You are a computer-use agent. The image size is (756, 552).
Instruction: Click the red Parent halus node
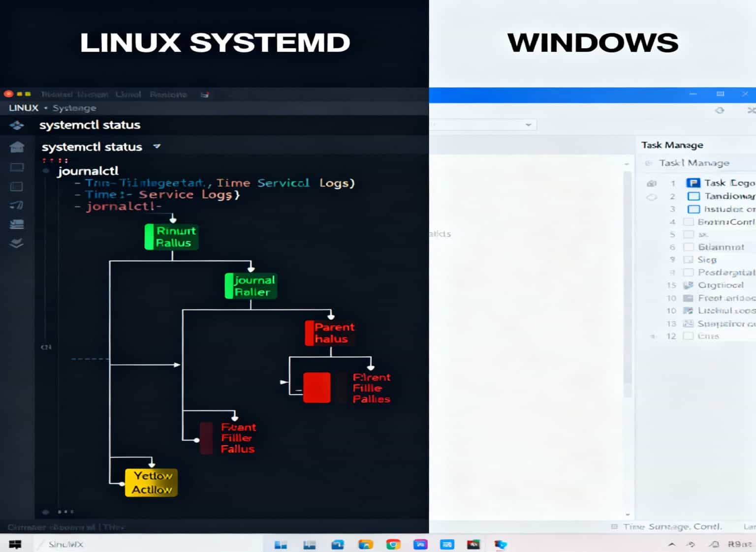tap(330, 333)
